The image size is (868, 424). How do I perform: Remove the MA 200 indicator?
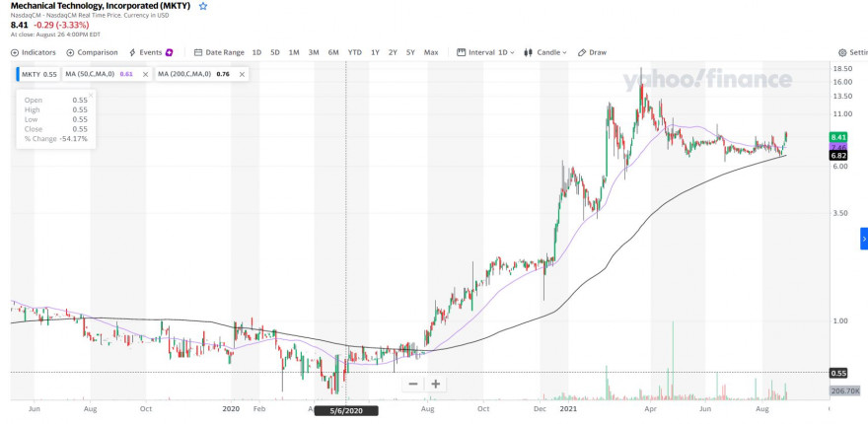[242, 74]
